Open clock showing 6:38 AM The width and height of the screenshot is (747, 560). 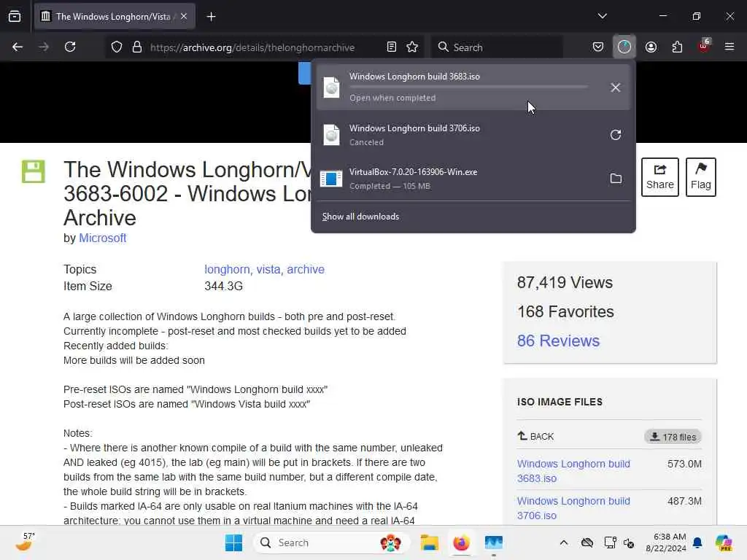[x=666, y=542]
